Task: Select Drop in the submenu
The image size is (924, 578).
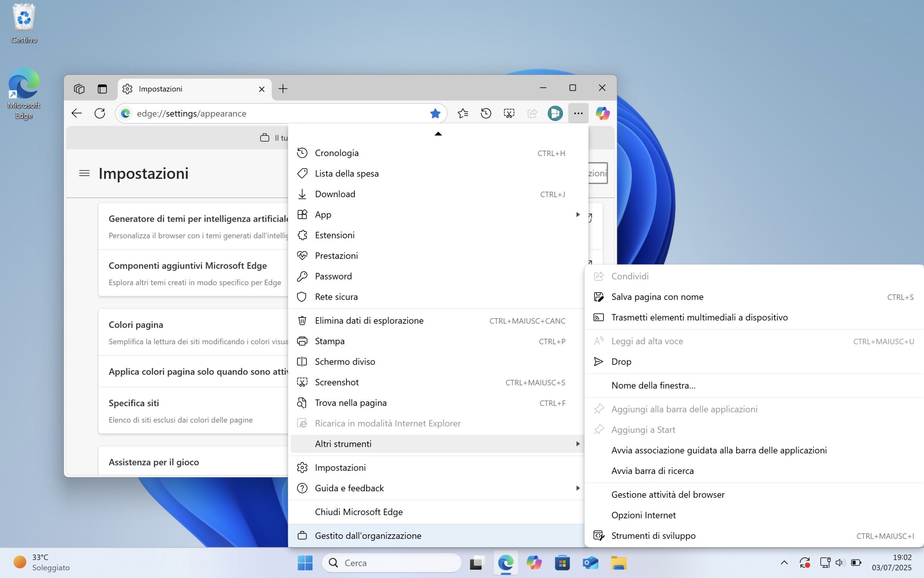Action: click(754, 362)
